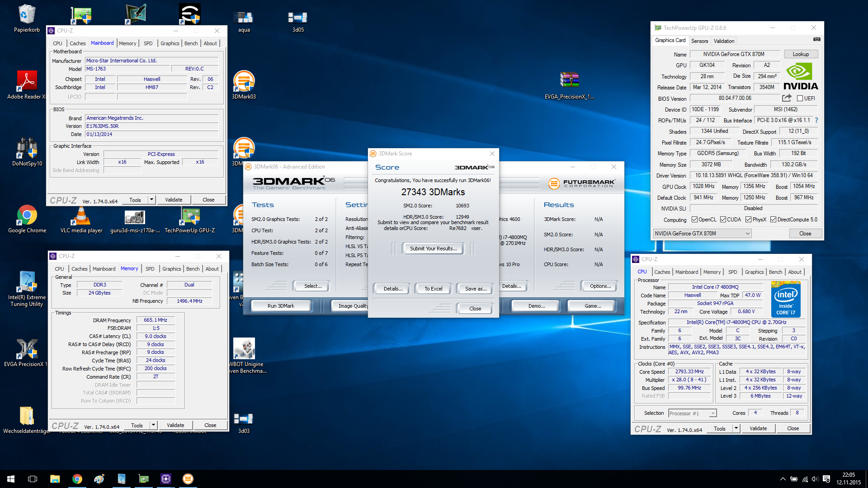Viewport: 868px width, 488px height.
Task: Click the volume speaker tray icon
Action: point(815,479)
